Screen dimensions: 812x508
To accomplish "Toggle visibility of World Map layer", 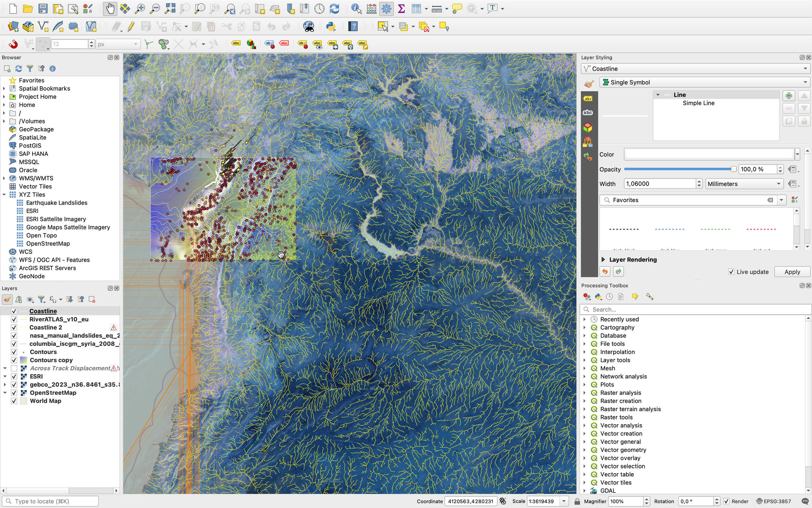I will [x=14, y=401].
